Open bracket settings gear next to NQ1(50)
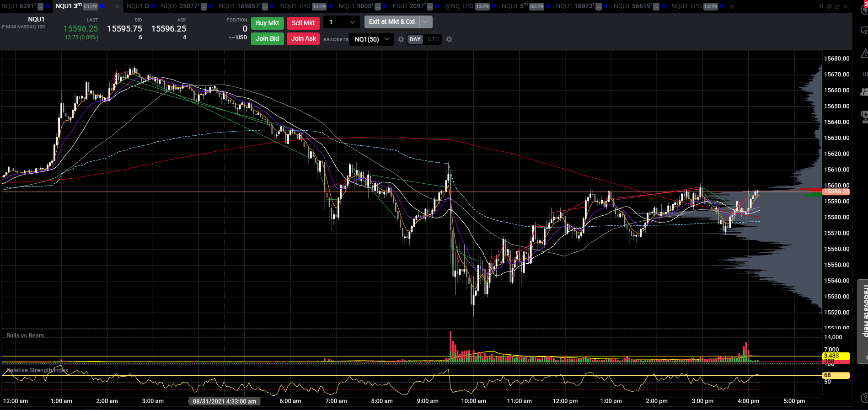This screenshot has height=410, width=868. click(401, 39)
